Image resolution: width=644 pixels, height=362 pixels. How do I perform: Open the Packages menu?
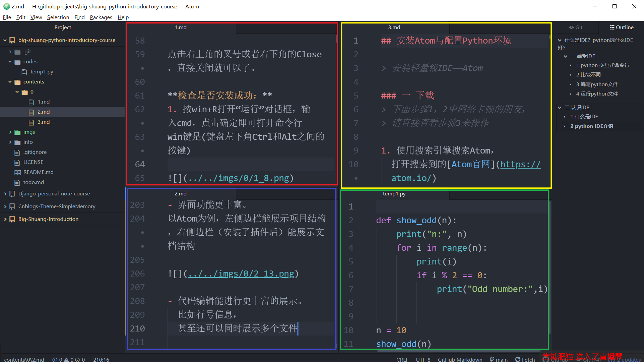101,17
